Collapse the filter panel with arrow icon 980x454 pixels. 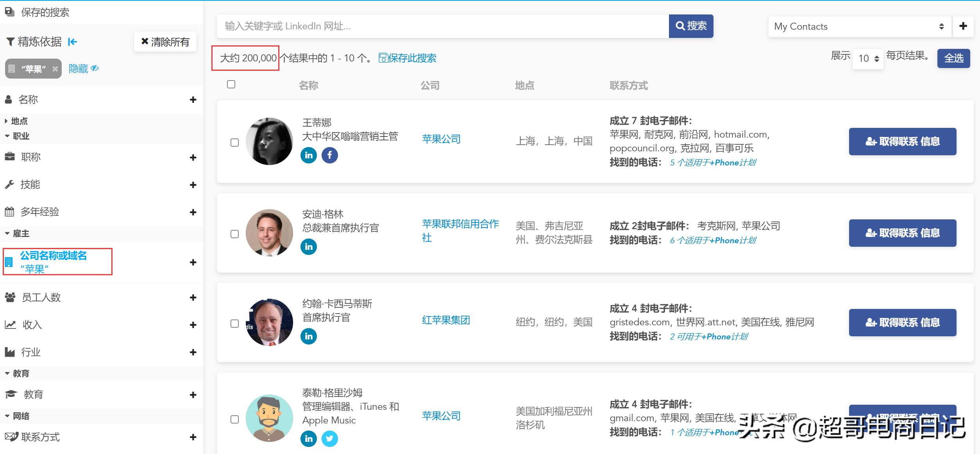coord(73,42)
